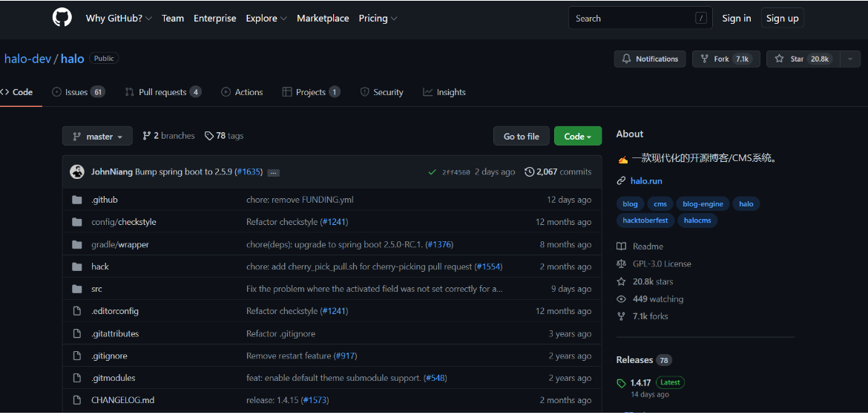Click the Sign up button
The width and height of the screenshot is (868, 415).
tap(782, 19)
